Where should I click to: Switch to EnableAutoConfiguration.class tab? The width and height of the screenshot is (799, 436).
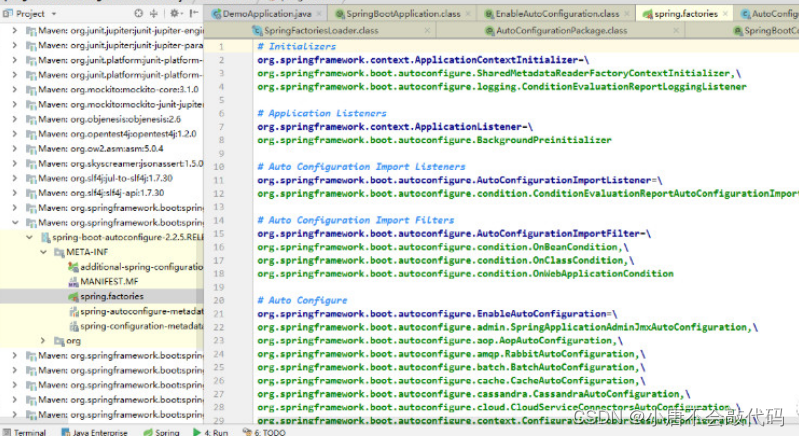coord(557,14)
